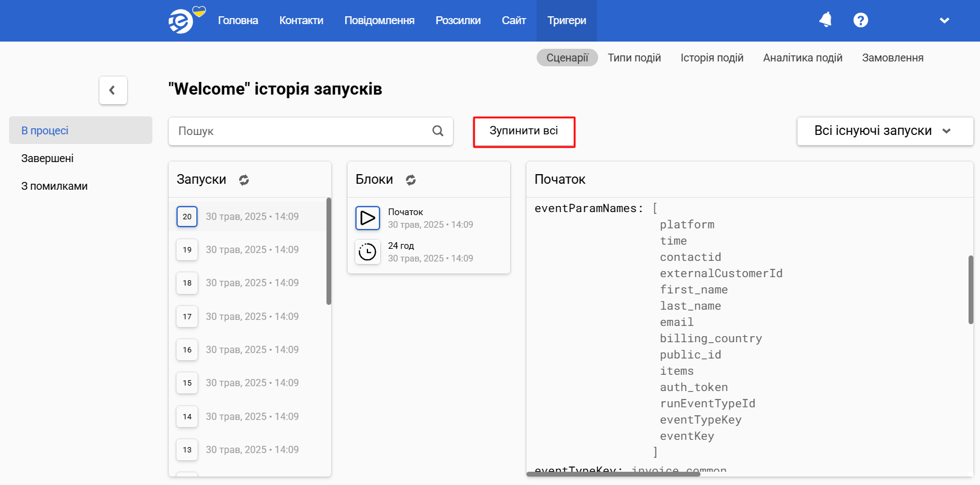
Task: Click the public_id parameter
Action: point(690,355)
